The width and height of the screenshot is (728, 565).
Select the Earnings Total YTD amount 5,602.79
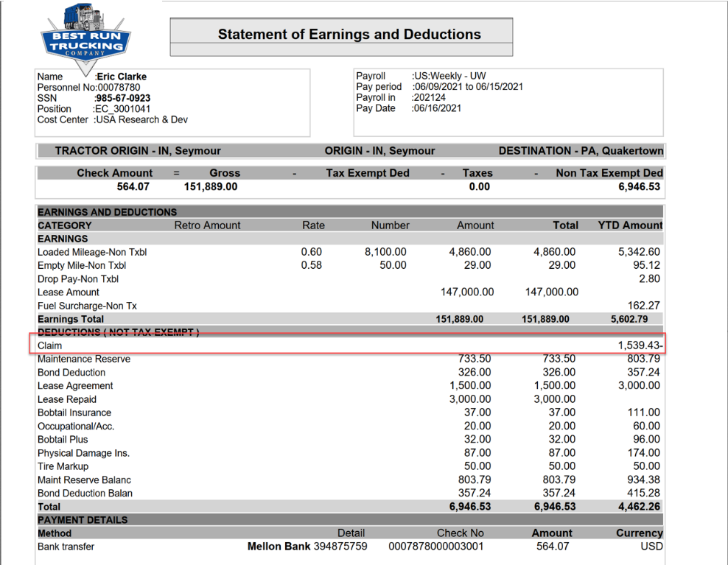[629, 320]
